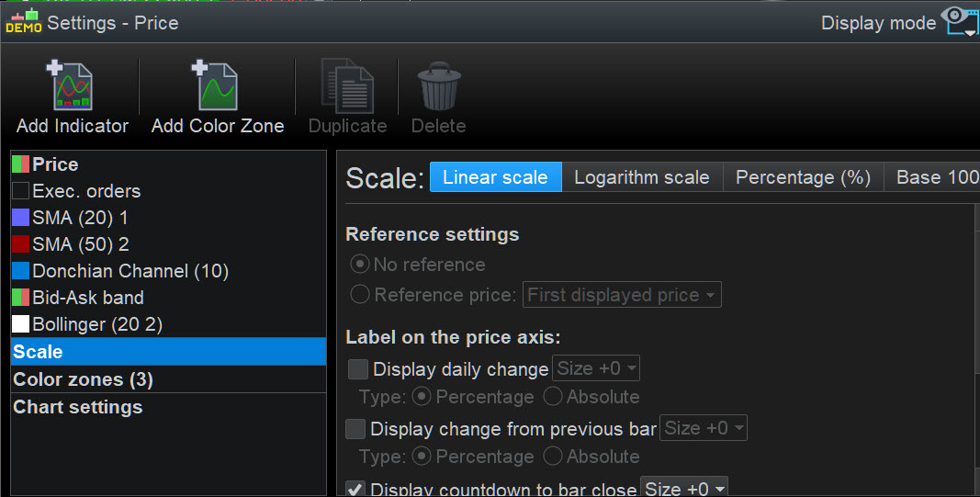Image resolution: width=980 pixels, height=497 pixels.
Task: Open the daily change Size dropdown
Action: tap(596, 369)
